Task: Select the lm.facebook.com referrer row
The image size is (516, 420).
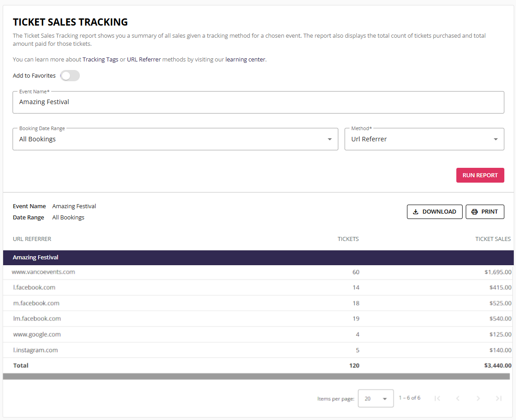Action: click(258, 319)
